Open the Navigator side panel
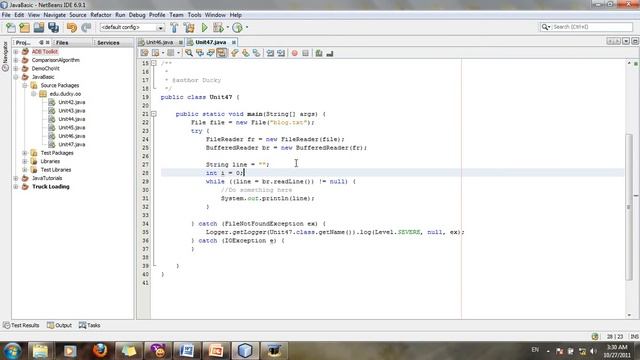 point(5,57)
